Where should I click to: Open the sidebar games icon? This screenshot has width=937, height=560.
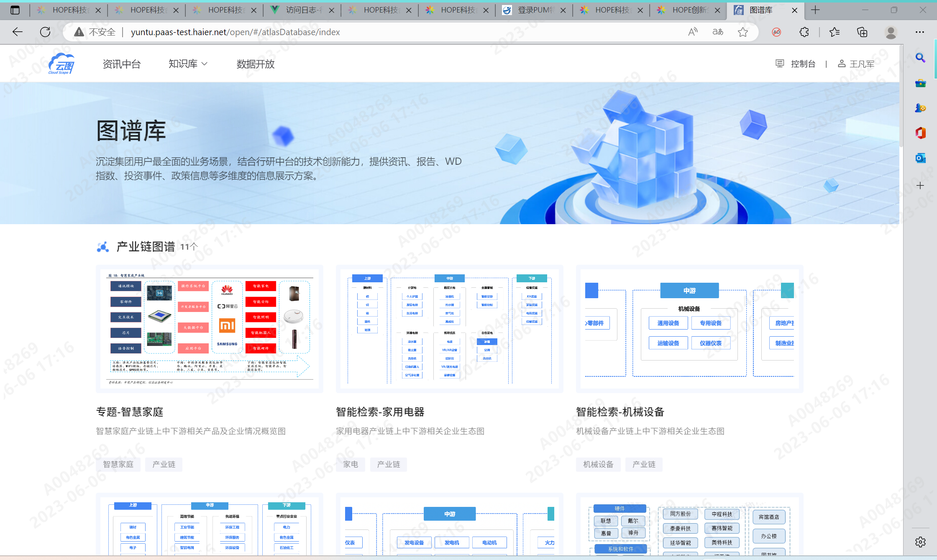point(920,108)
